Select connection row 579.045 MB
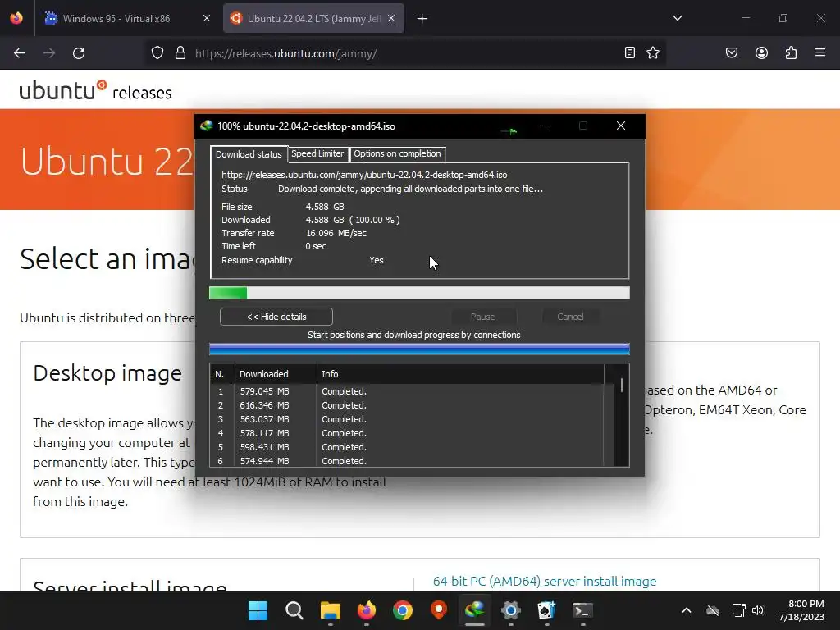This screenshot has height=630, width=840. click(407, 391)
